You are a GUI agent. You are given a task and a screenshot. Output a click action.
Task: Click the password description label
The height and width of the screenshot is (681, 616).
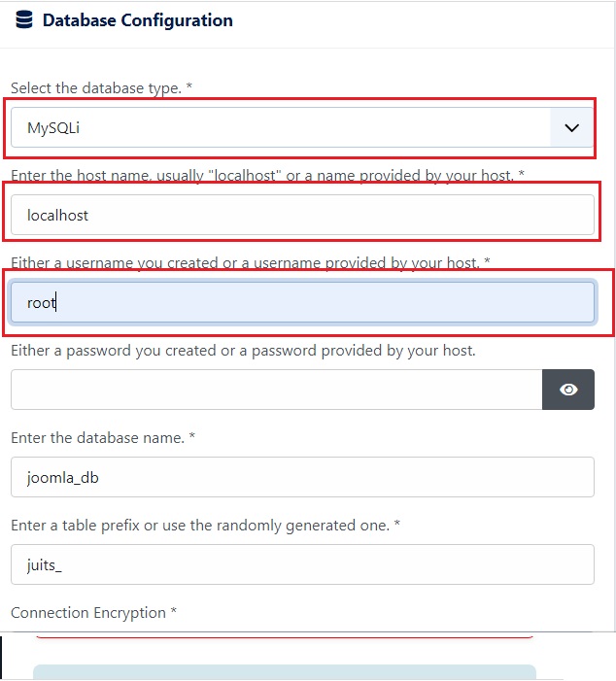click(x=243, y=351)
